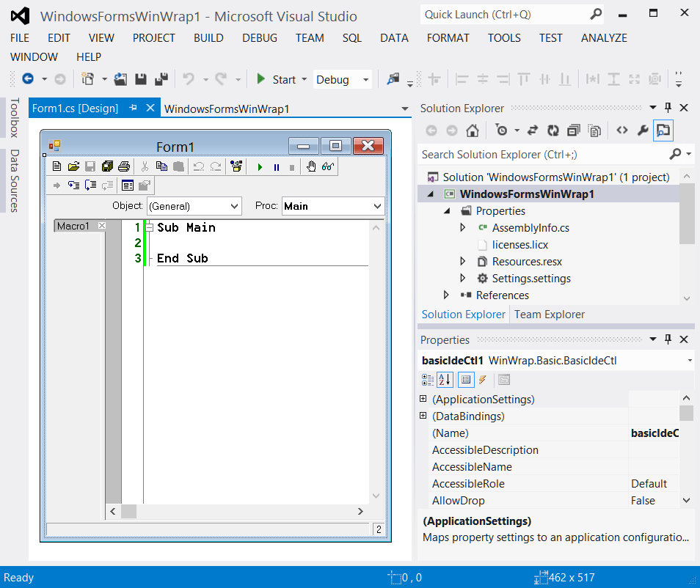Click the Edit UserDialog icon in Form1
The image size is (700, 588).
click(128, 185)
